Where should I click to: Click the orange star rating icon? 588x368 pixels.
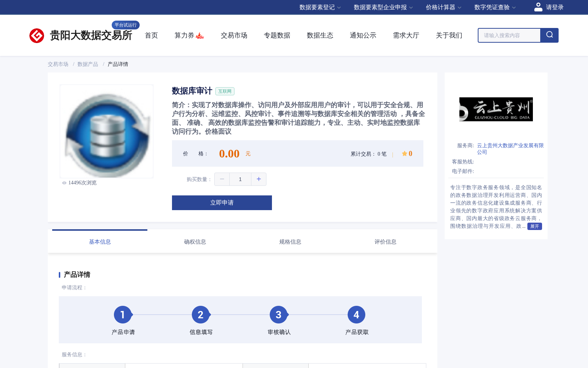coord(404,153)
